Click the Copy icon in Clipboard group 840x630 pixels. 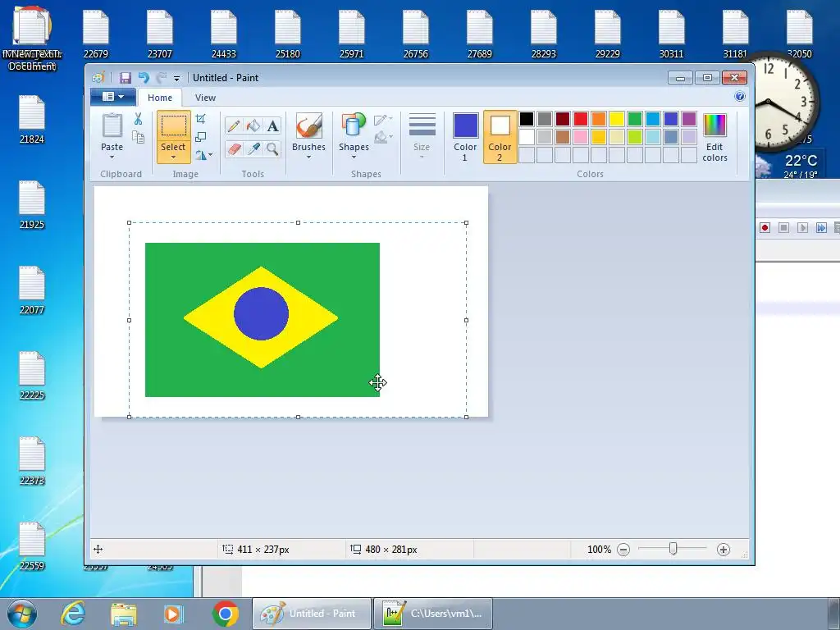click(x=138, y=138)
